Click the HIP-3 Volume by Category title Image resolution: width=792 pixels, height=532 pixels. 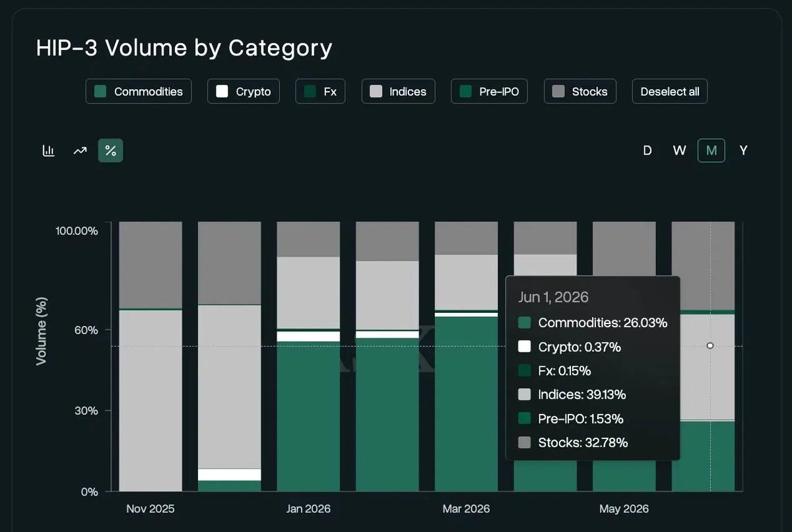pos(184,48)
